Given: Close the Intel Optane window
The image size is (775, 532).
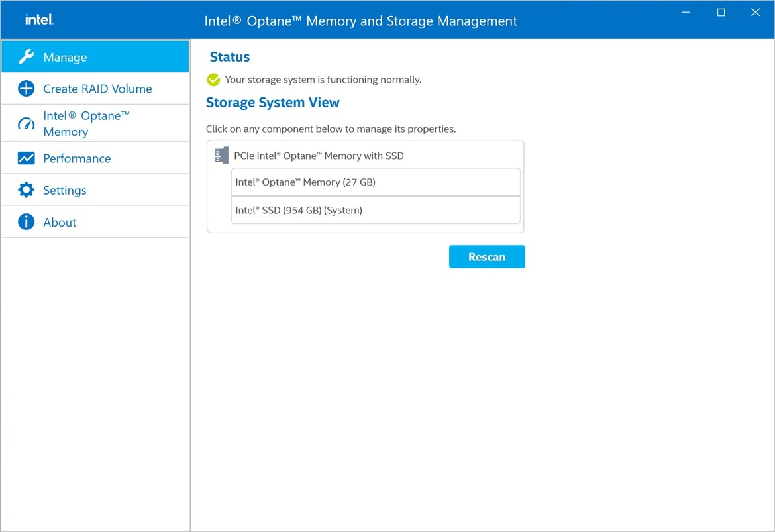Looking at the screenshot, I should (755, 13).
